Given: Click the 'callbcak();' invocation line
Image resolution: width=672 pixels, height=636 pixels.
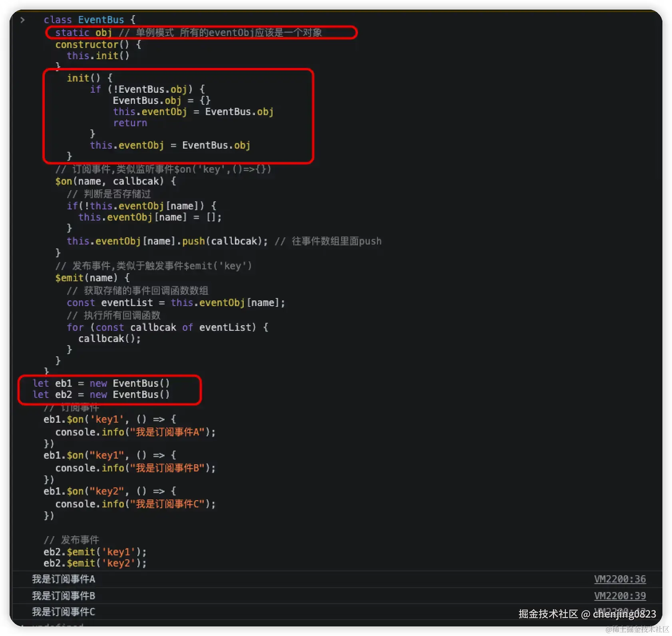Looking at the screenshot, I should tap(109, 338).
